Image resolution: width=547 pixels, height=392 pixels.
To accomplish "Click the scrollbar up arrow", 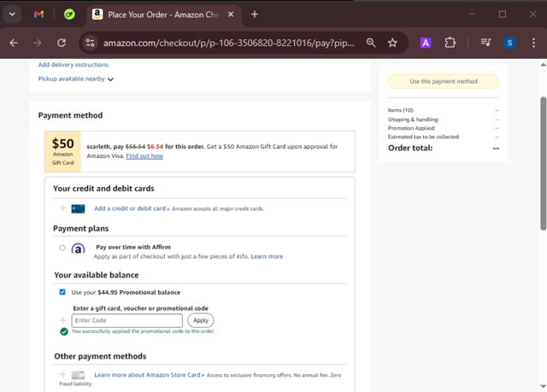I will (544, 64).
